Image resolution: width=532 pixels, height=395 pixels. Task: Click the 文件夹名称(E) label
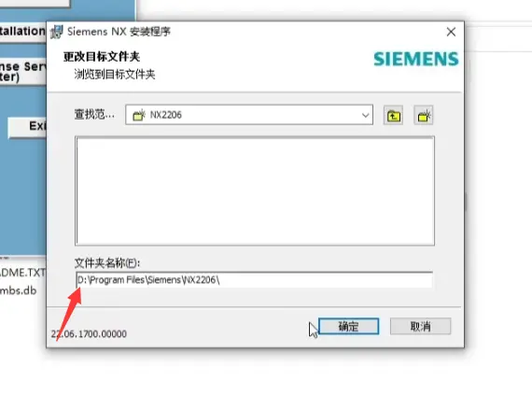[x=107, y=263]
